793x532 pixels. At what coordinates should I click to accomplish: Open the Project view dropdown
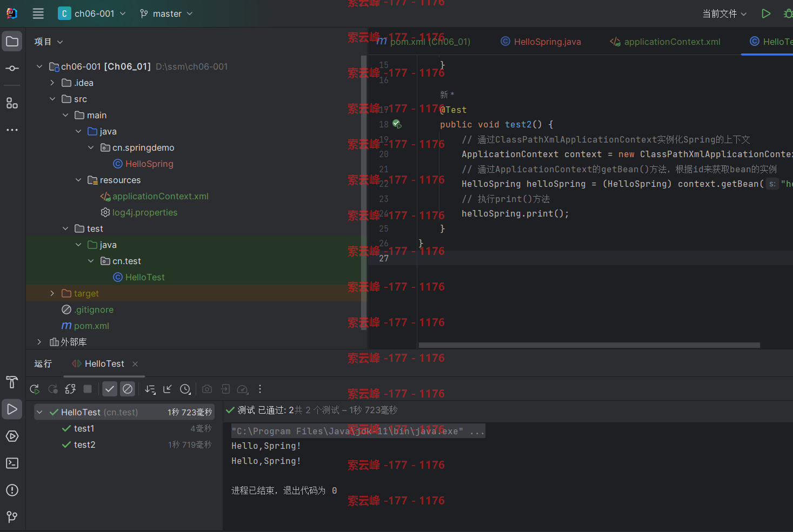(x=49, y=42)
